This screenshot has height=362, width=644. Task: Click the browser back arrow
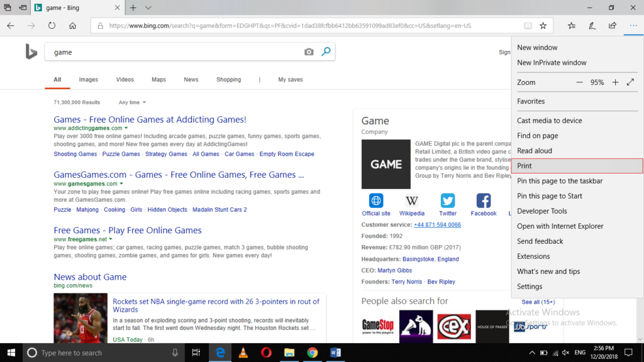pyautogui.click(x=11, y=25)
